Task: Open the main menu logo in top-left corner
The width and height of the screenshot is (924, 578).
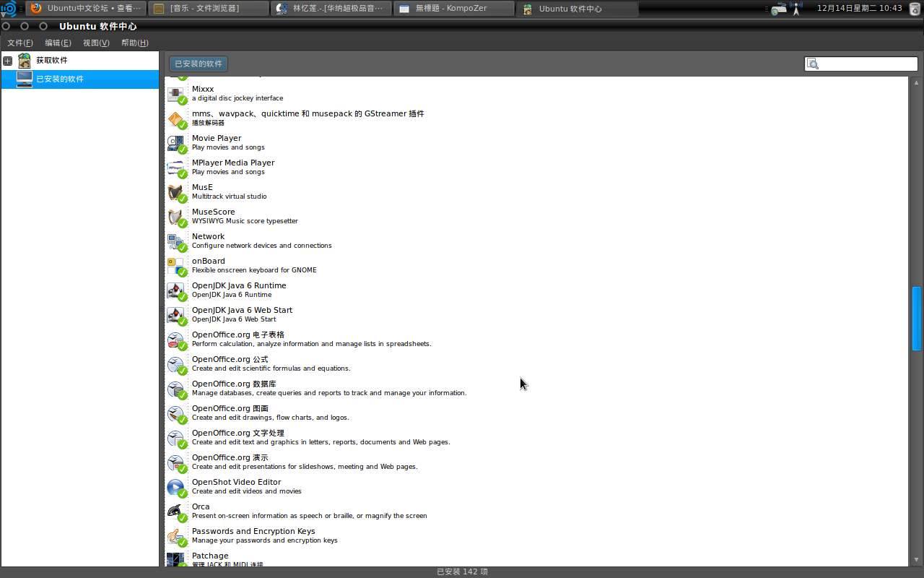Action: pyautogui.click(x=9, y=9)
